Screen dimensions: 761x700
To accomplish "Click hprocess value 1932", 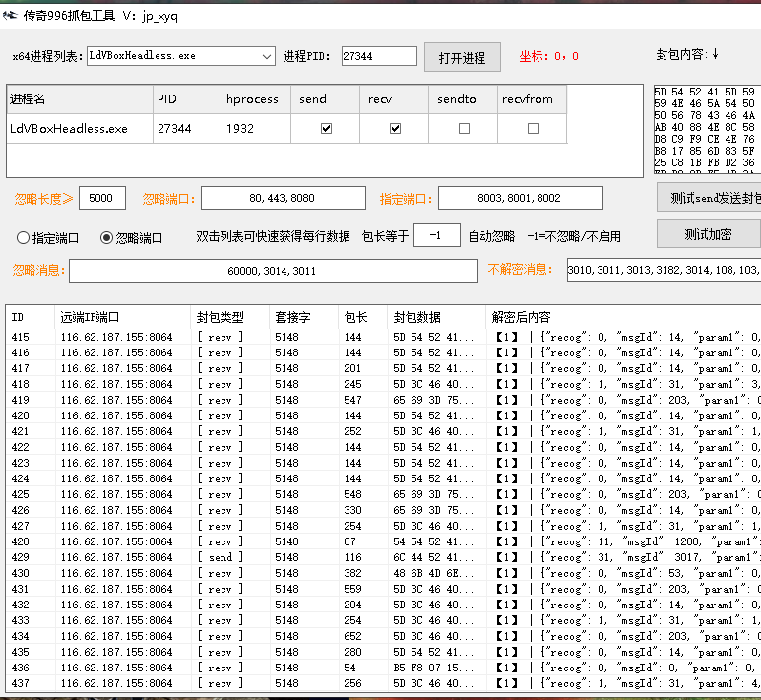I will pyautogui.click(x=240, y=129).
